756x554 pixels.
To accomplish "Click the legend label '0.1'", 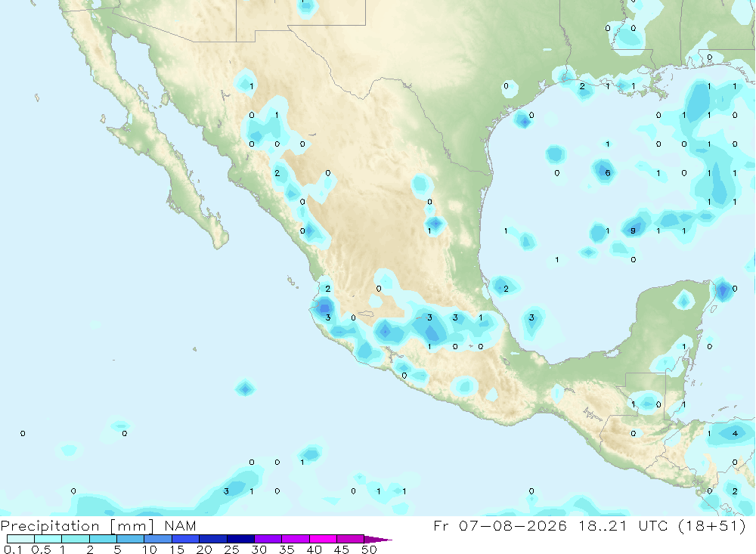I will [13, 549].
